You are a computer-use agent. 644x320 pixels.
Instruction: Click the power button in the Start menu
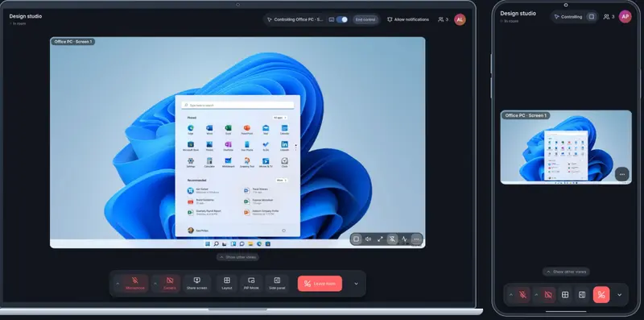[283, 231]
